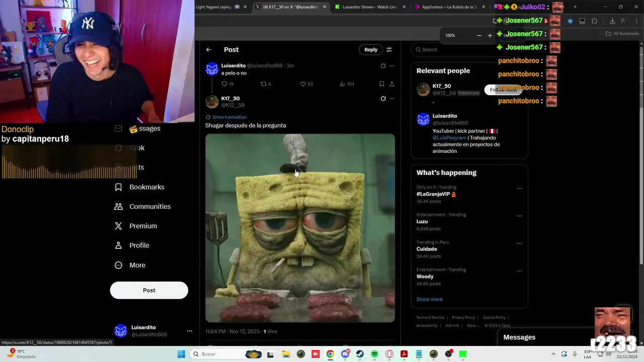Zoom in with the plus button
The height and width of the screenshot is (362, 644).
tap(490, 36)
